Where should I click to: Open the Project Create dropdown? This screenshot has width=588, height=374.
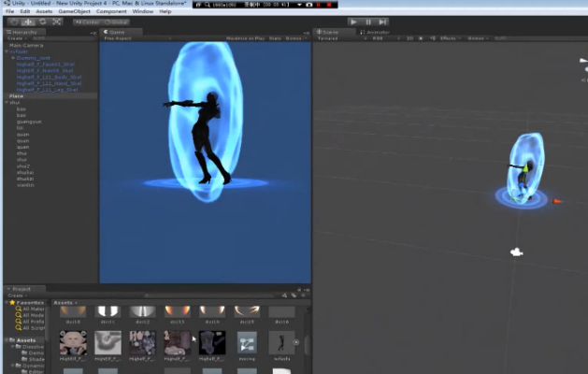(17, 295)
